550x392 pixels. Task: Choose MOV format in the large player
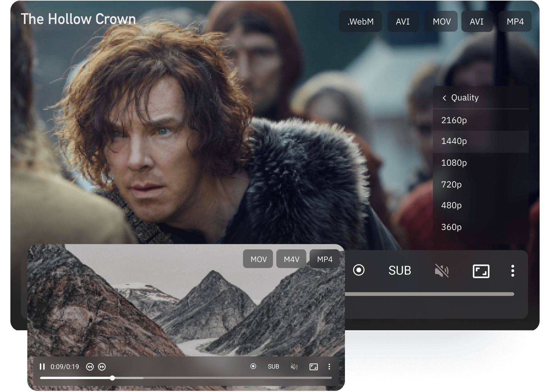(x=442, y=21)
